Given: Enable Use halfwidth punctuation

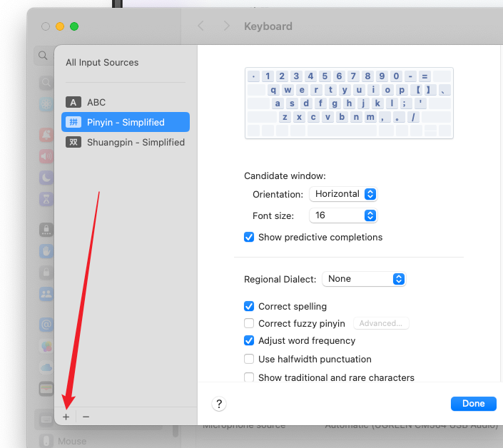Looking at the screenshot, I should [x=249, y=359].
